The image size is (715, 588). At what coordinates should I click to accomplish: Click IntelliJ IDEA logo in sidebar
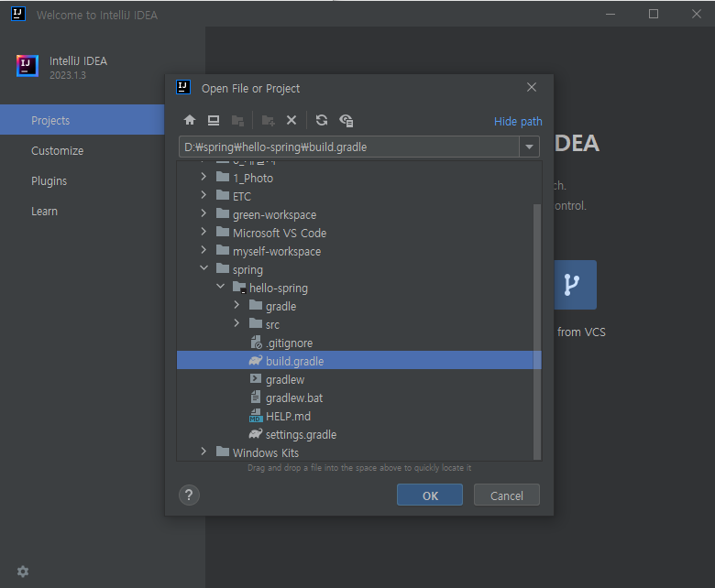(x=27, y=66)
